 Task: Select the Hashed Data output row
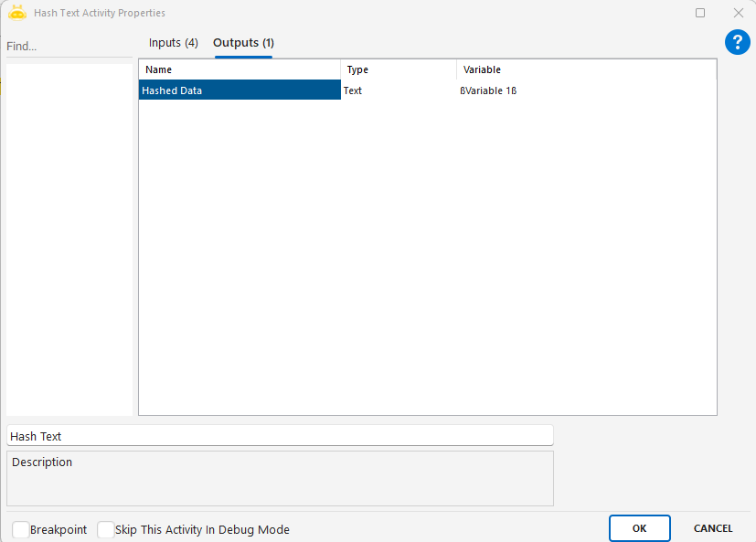tap(240, 90)
